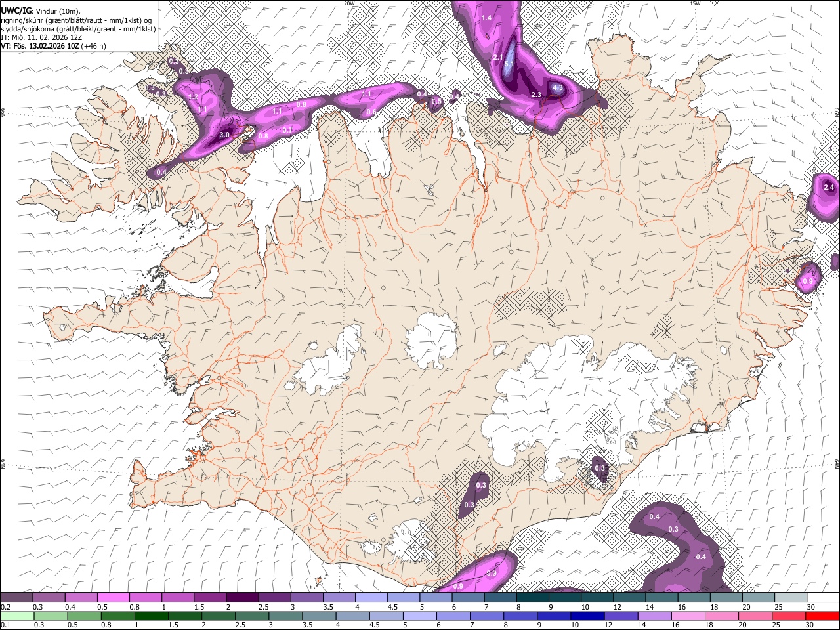The width and height of the screenshot is (840, 630).
Task: Click the 20W longitude label
Action: pyautogui.click(x=349, y=3)
